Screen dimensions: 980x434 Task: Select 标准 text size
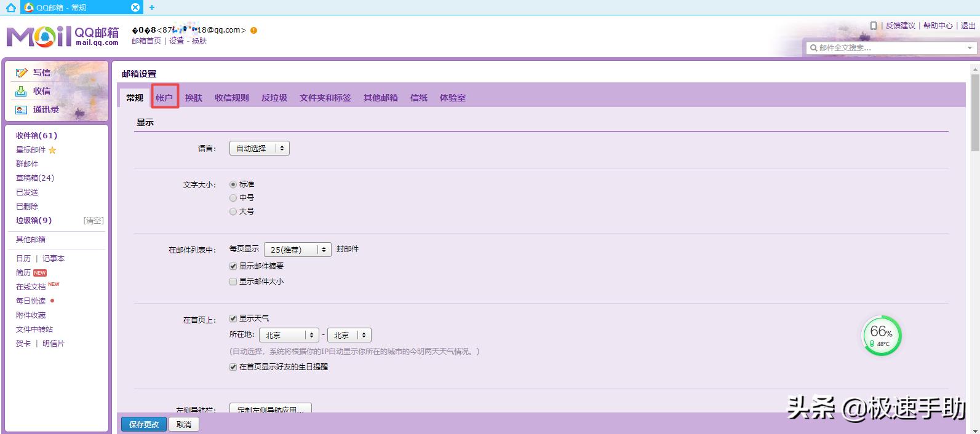coord(233,184)
